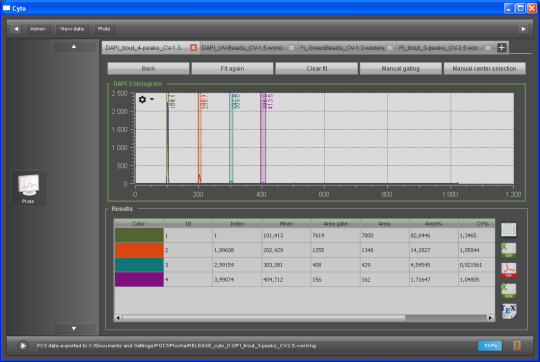Export results as XLSX spreadsheet
Screen dimensions: 540x362
tap(508, 291)
